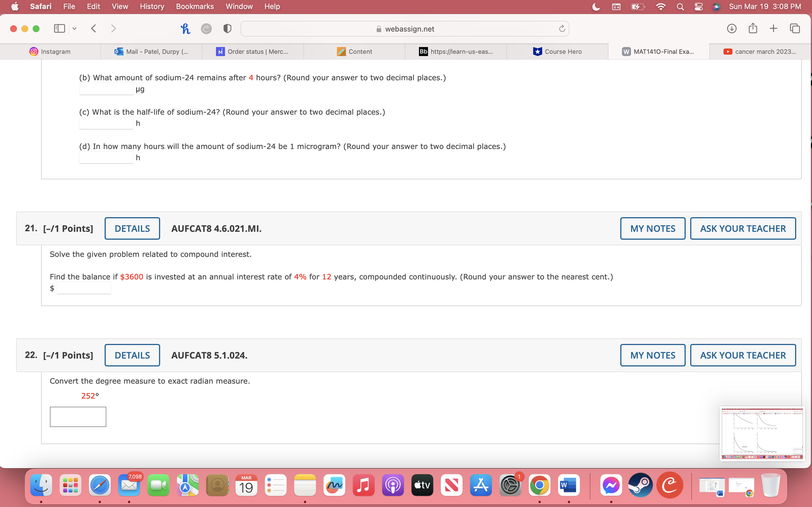This screenshot has height=507, width=812.
Task: Open Mail from the Dock
Action: coord(129,485)
